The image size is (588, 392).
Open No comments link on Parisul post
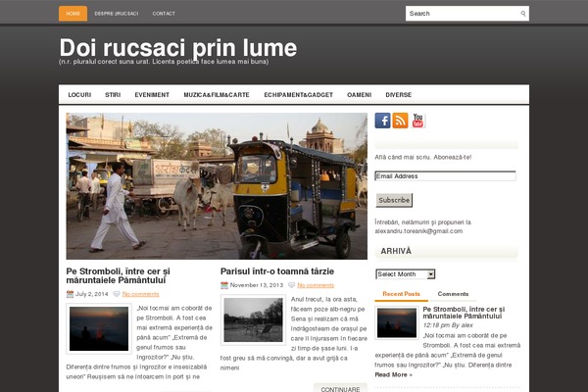coord(316,285)
